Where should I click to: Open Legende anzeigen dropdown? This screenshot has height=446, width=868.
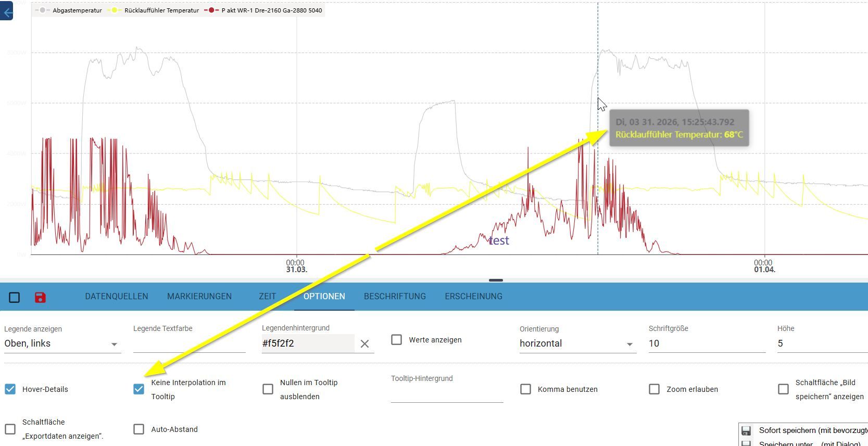(62, 343)
